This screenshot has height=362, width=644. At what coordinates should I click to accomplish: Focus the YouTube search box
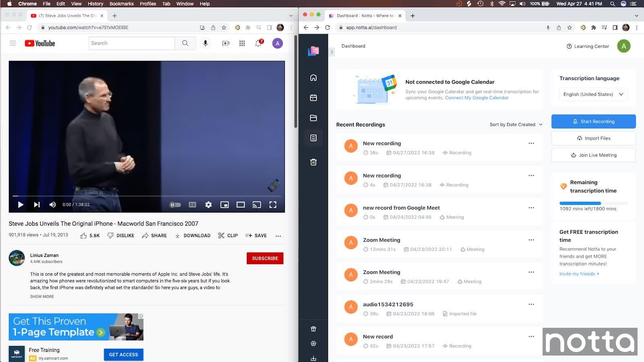tap(132, 43)
